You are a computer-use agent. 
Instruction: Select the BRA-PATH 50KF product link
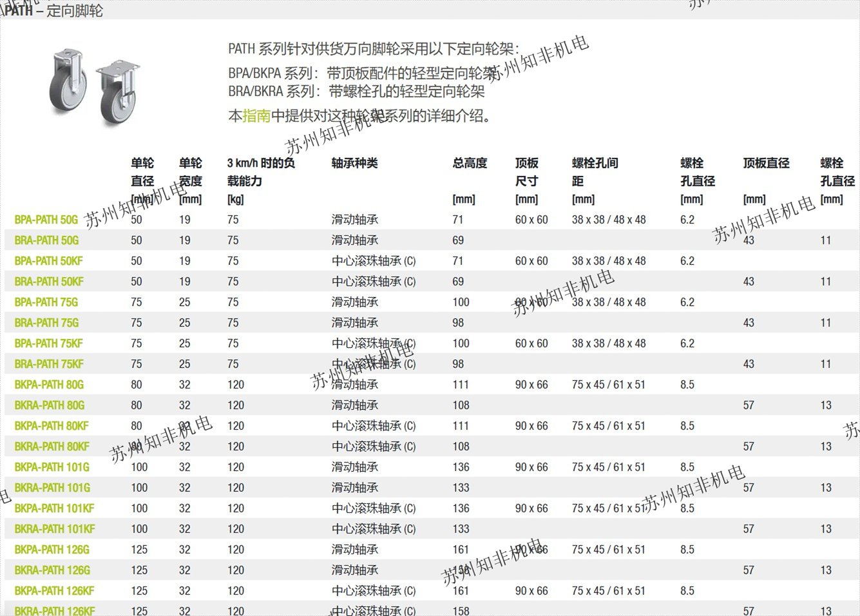[49, 282]
